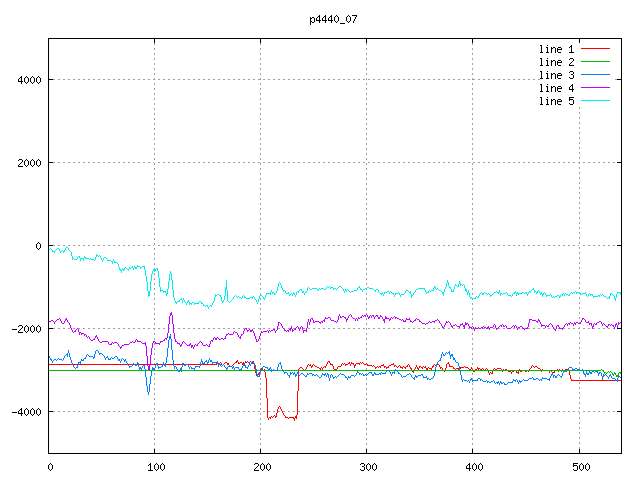Viewport: 640px width, 480px height.
Task: Click the chart title p4440_07
Action: click(333, 19)
